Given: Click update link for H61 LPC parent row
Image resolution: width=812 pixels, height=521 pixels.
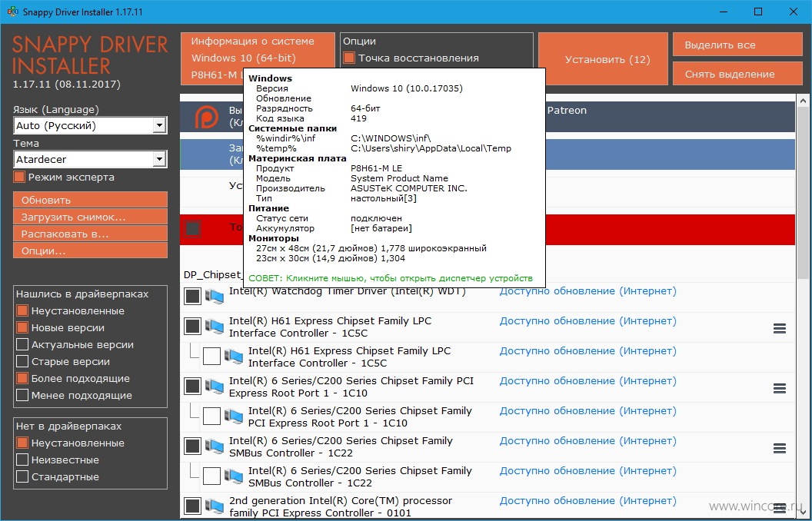Looking at the screenshot, I should click(x=587, y=321).
